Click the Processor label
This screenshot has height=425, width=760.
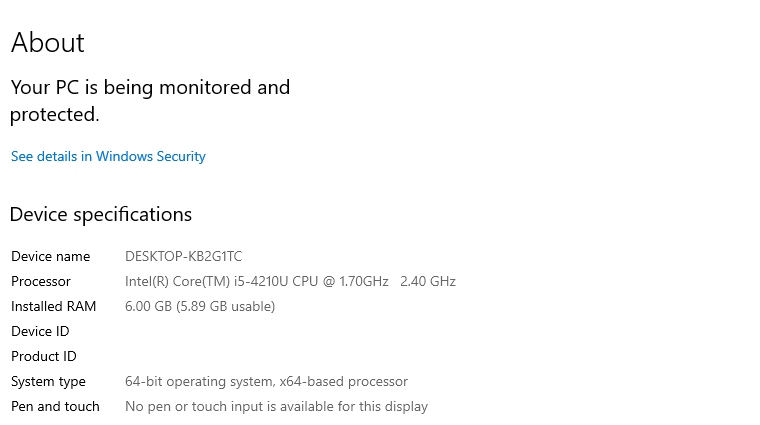click(41, 281)
